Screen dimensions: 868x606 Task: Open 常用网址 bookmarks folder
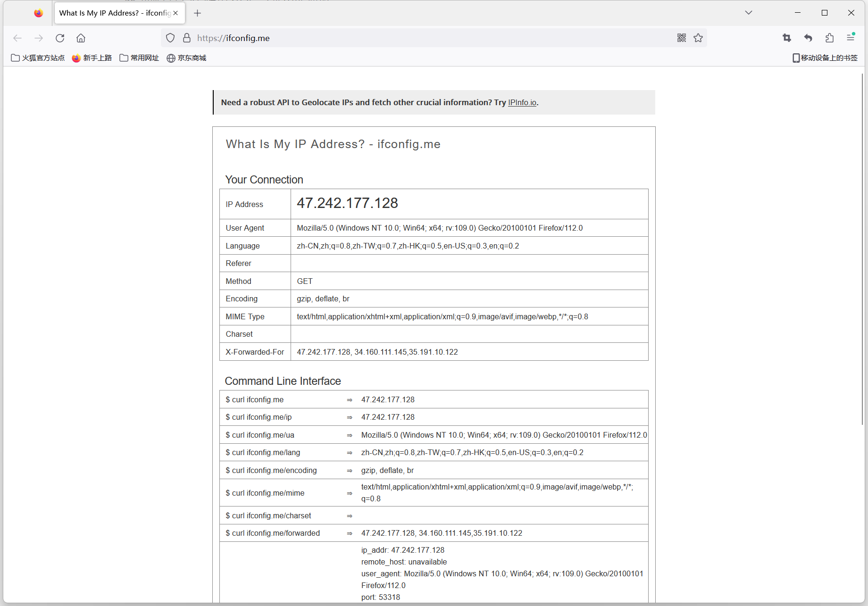(139, 58)
